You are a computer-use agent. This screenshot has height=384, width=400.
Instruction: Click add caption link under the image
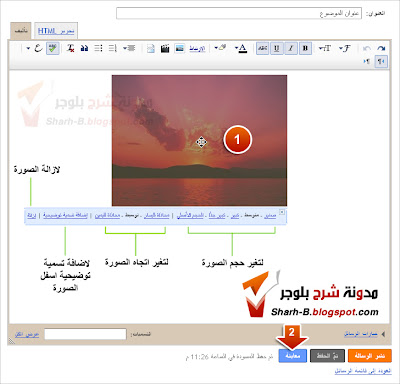(65, 216)
